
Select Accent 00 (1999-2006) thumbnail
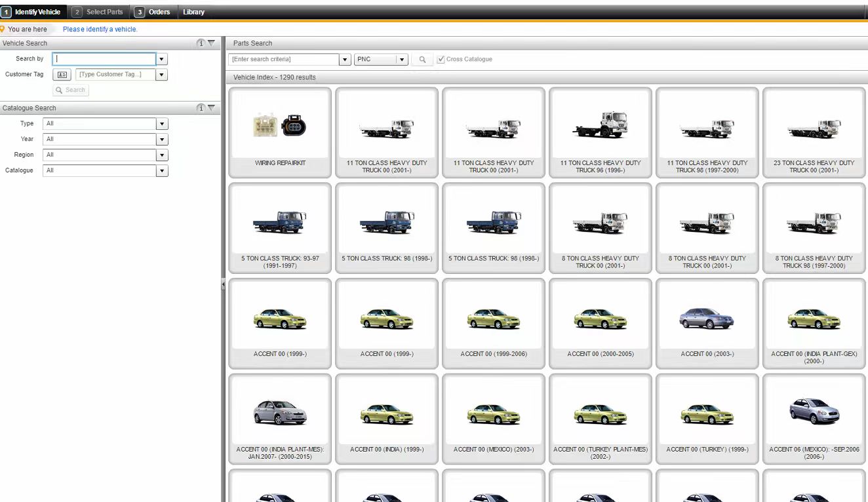pyautogui.click(x=494, y=324)
